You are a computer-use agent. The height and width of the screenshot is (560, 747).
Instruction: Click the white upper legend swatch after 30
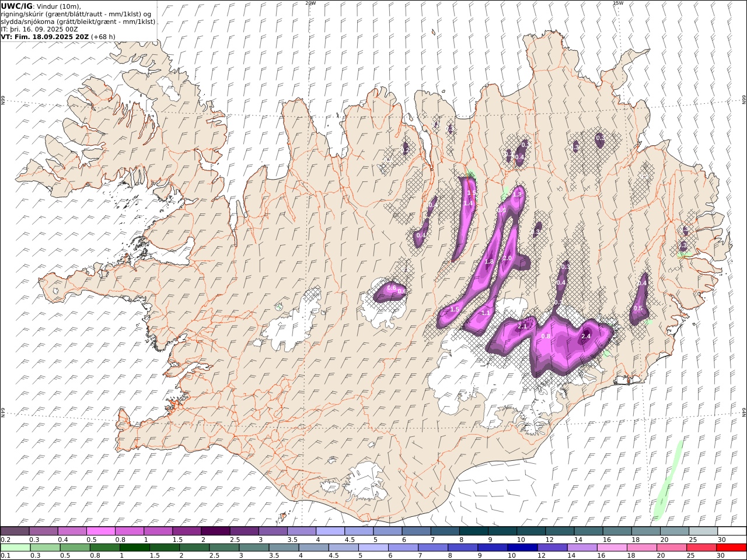(732, 531)
